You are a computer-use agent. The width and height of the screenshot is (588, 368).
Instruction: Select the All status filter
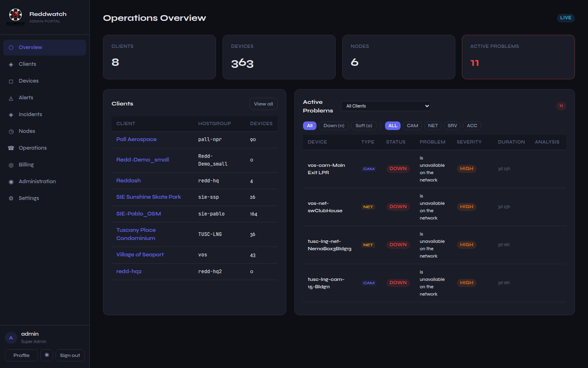click(310, 126)
